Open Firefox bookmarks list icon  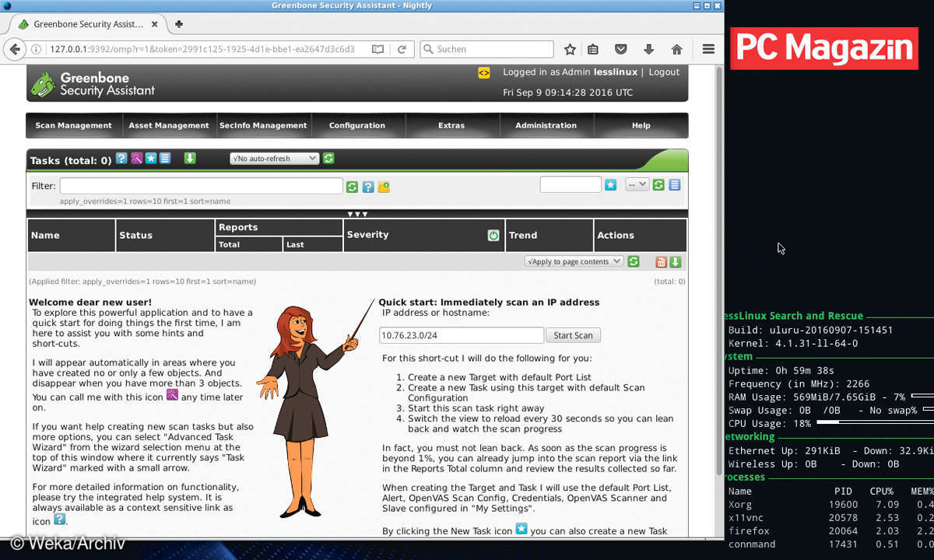(x=593, y=49)
